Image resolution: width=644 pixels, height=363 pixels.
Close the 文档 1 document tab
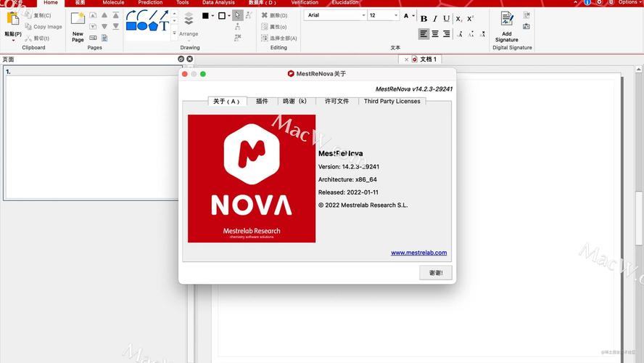pyautogui.click(x=406, y=60)
